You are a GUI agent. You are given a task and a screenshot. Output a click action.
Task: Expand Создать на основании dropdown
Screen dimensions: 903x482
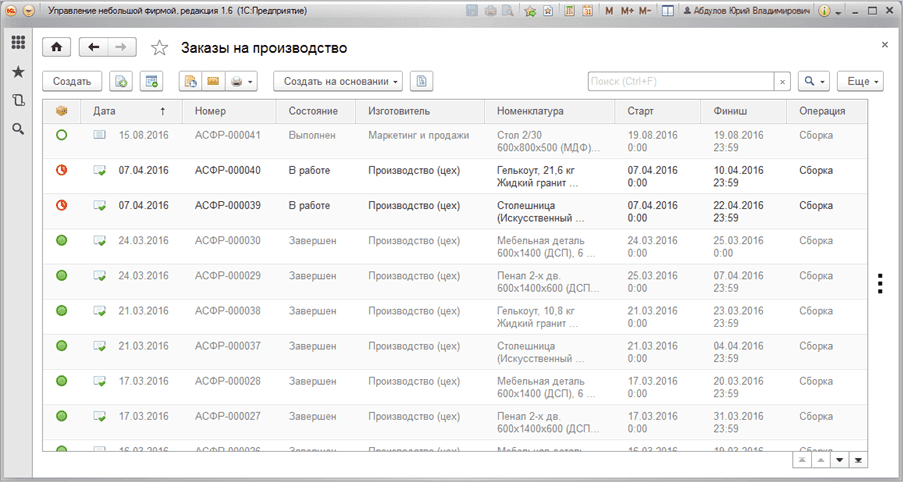pyautogui.click(x=337, y=81)
